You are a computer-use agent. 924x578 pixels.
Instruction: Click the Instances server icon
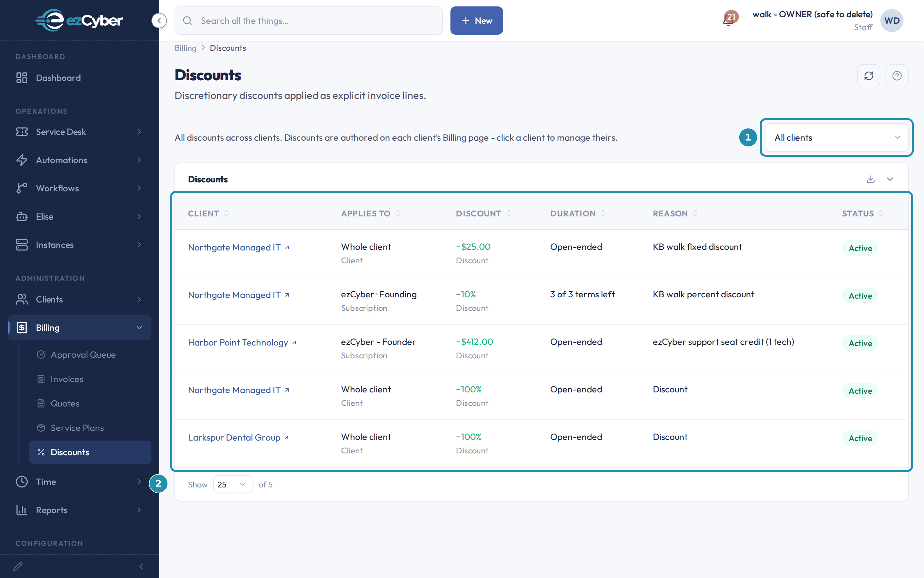22,245
